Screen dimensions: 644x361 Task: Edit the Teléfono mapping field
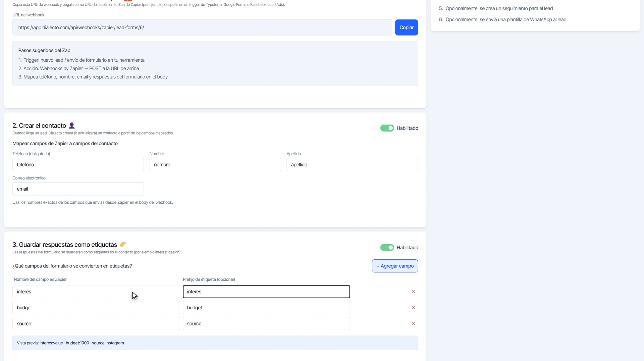coord(78,165)
